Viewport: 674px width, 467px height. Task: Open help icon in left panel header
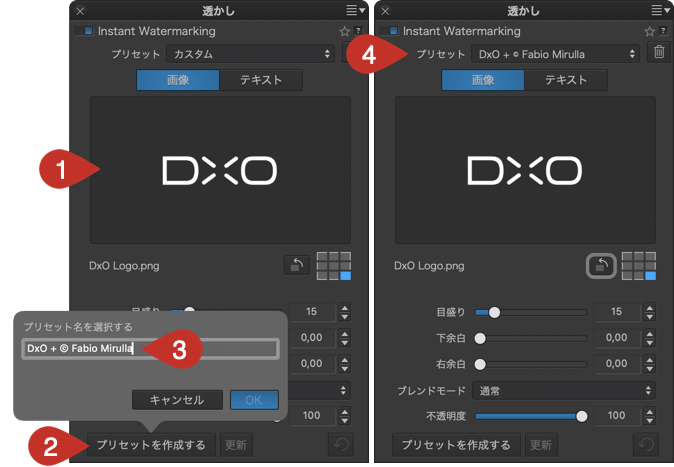coord(358,31)
